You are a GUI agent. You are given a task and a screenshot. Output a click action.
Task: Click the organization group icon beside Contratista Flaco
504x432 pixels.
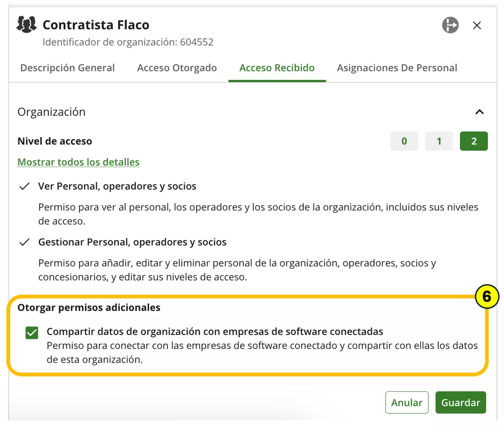[x=26, y=25]
